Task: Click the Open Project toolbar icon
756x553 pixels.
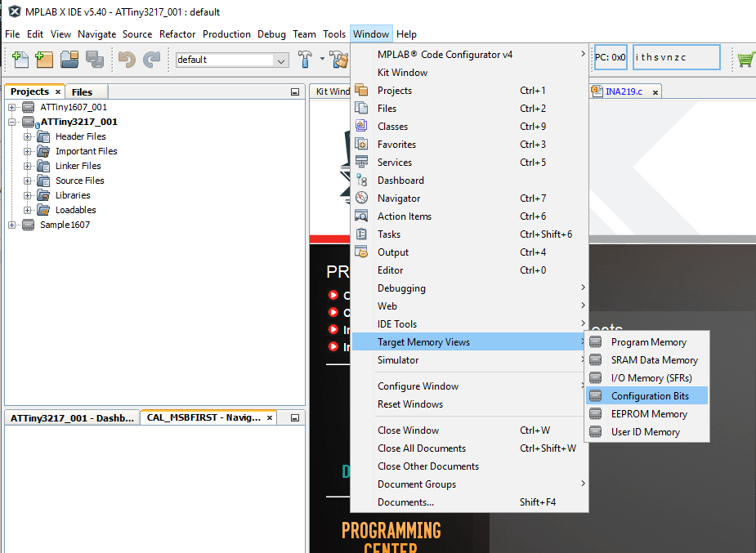Action: 69,60
